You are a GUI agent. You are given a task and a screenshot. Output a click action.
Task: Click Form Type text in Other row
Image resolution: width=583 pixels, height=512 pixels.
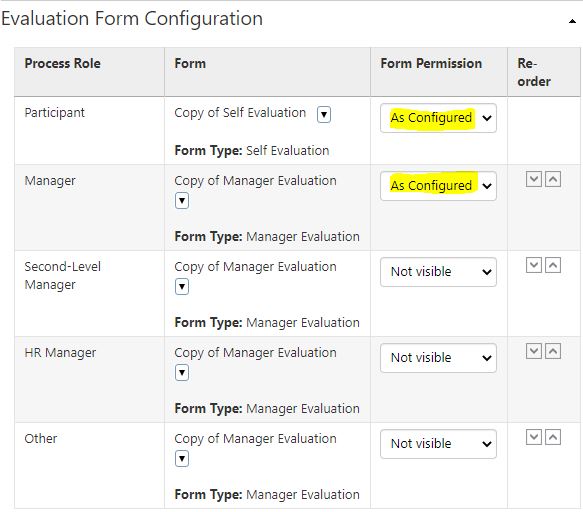(267, 494)
